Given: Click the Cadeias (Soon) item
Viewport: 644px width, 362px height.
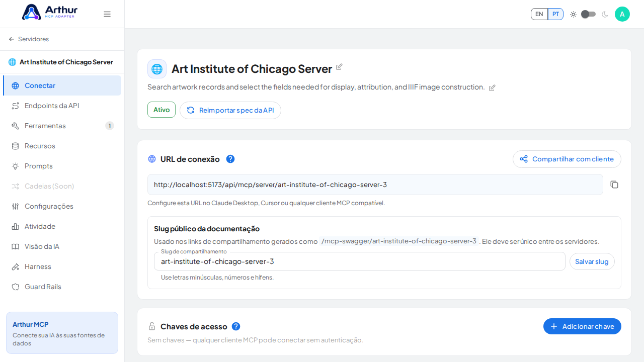Looking at the screenshot, I should [x=62, y=186].
